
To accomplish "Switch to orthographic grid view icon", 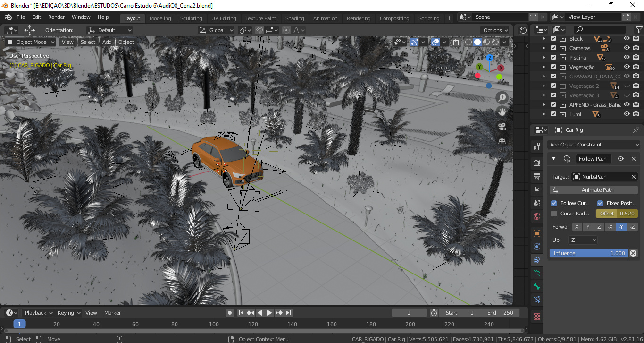I will tap(502, 141).
